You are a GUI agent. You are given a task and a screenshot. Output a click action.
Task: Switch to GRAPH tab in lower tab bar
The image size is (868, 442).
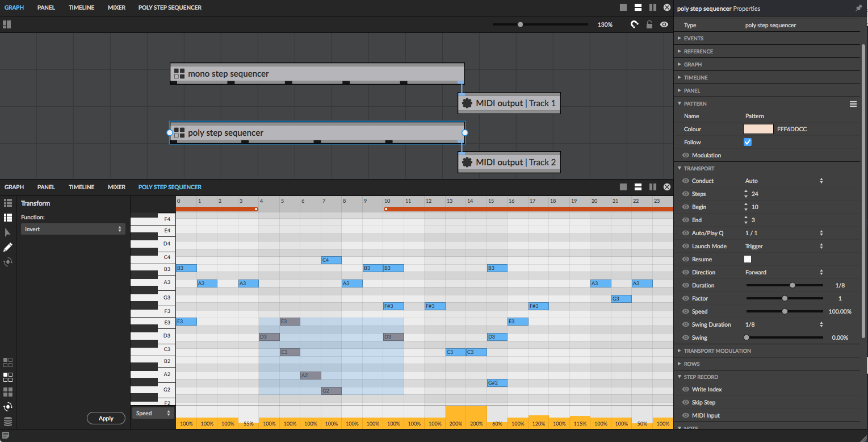point(14,187)
